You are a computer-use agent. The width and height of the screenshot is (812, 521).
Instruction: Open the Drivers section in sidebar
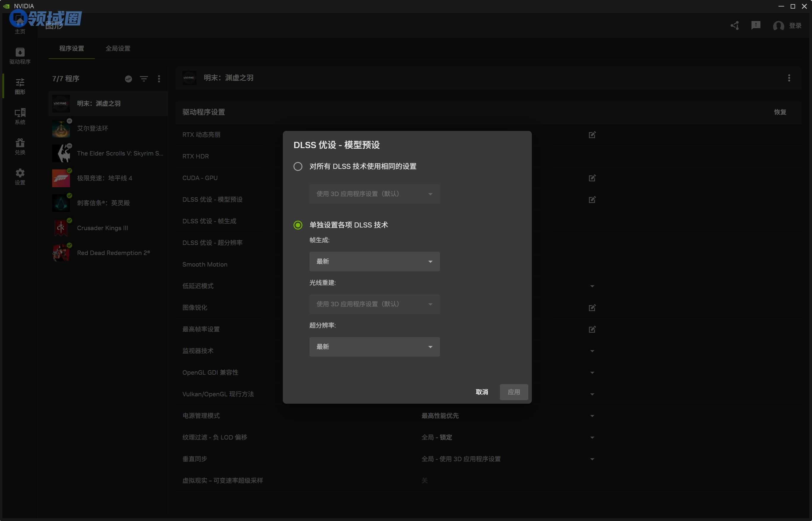tap(20, 55)
